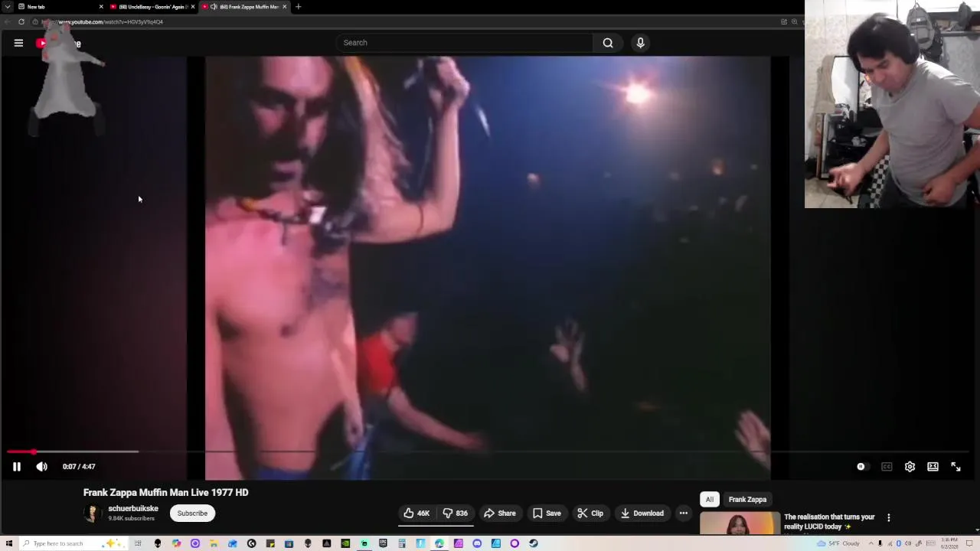Open the 54°F Cloudy weather widget

pos(838,543)
